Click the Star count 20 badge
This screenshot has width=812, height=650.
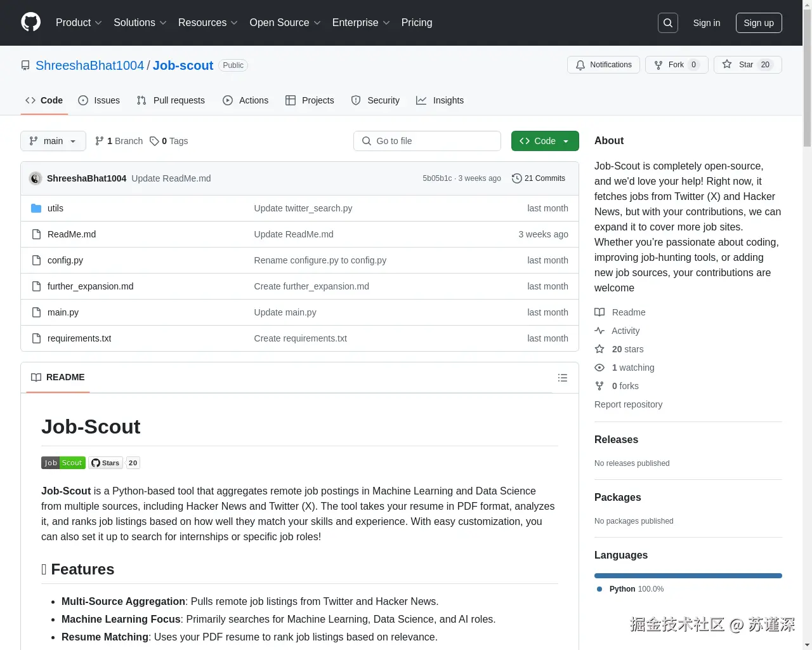tap(765, 65)
